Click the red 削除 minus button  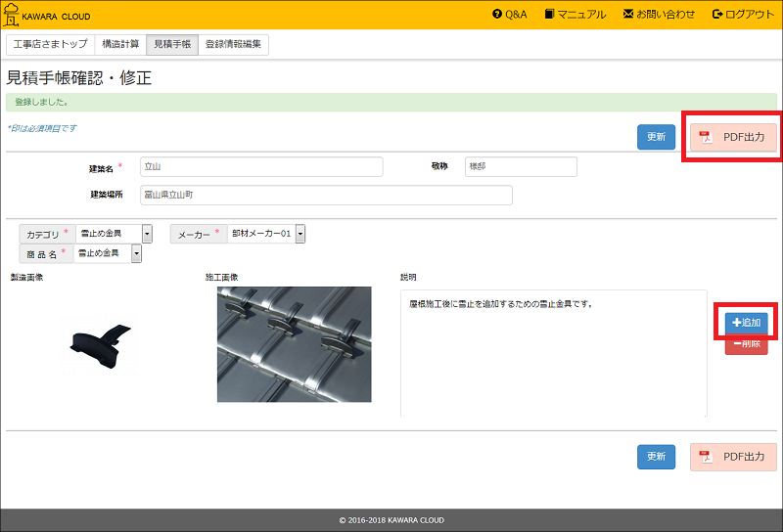pos(746,344)
